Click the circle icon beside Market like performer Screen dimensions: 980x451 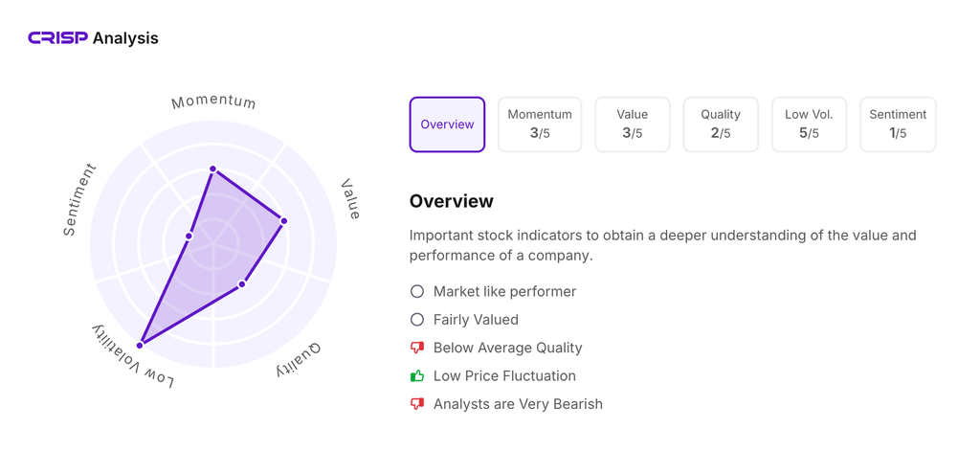coord(417,291)
